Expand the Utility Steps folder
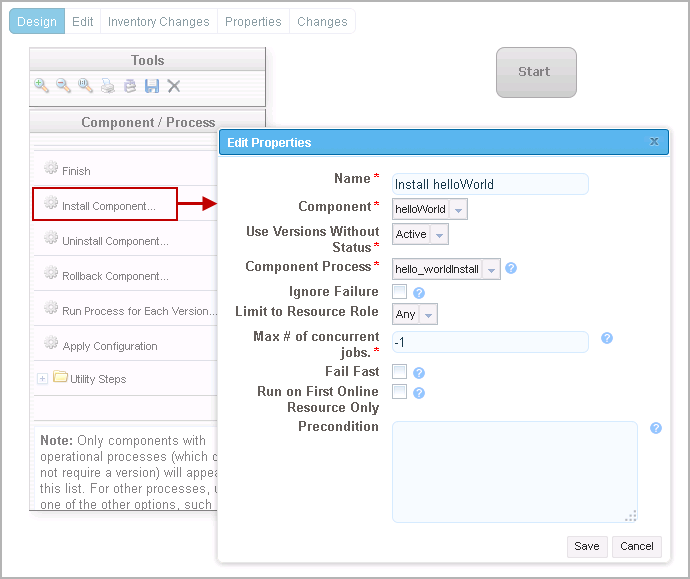 click(42, 379)
